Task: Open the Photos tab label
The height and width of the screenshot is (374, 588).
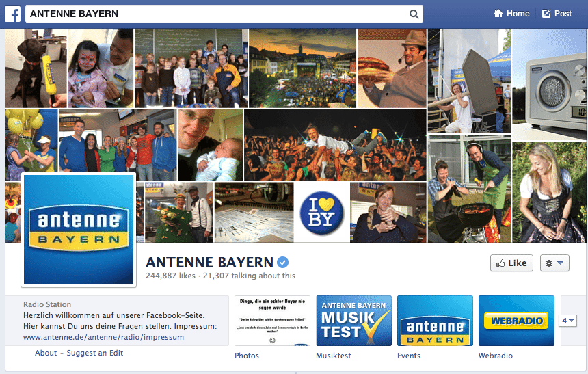Action: (x=247, y=356)
